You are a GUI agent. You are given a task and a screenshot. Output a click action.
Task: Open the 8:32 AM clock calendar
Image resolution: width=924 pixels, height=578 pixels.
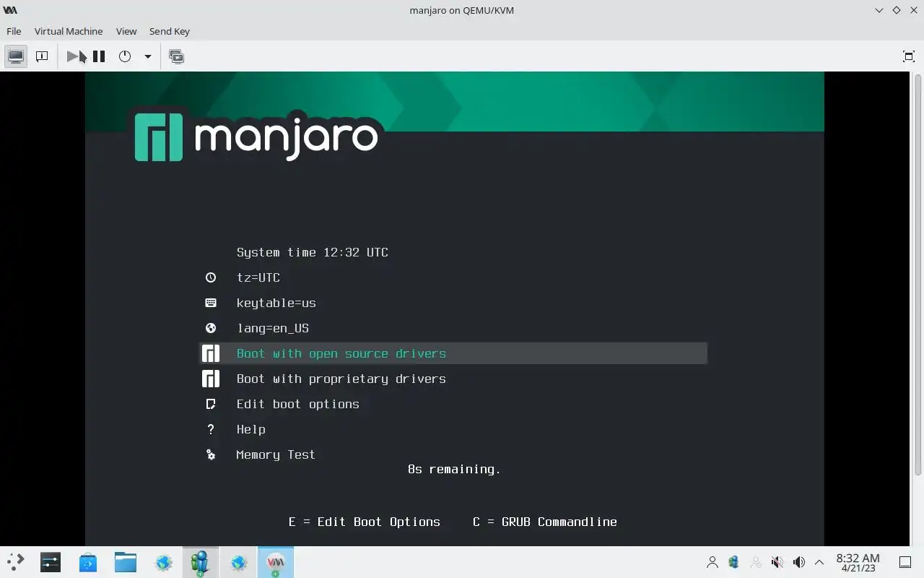click(x=858, y=562)
